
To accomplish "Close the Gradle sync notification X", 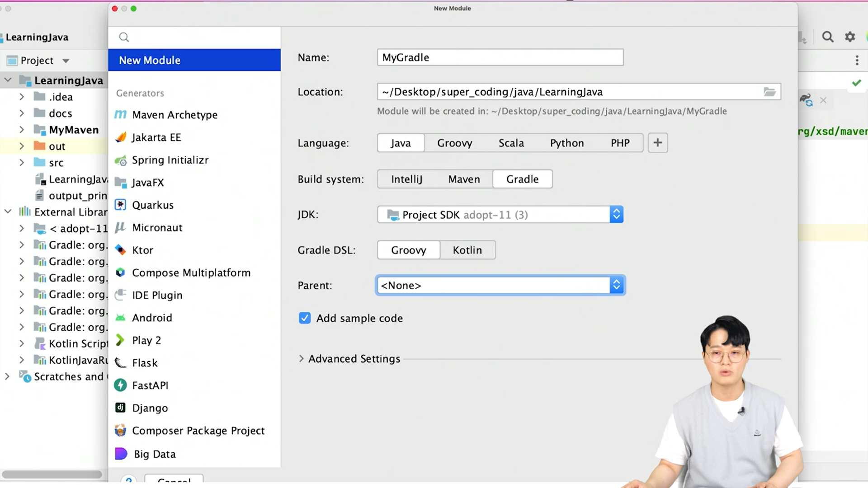I will point(823,100).
